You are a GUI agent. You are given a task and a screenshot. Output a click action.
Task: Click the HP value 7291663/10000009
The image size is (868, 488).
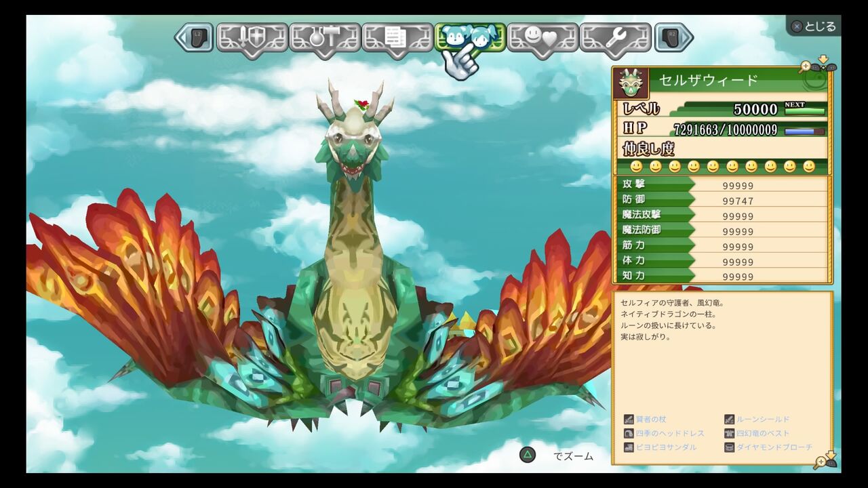click(725, 130)
